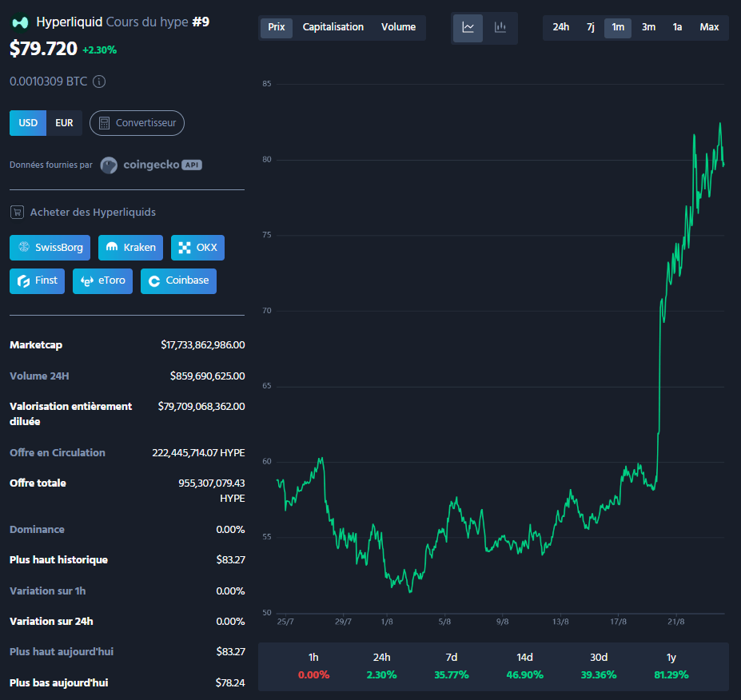The image size is (741, 700).
Task: Buy on Kraken
Action: click(x=130, y=248)
